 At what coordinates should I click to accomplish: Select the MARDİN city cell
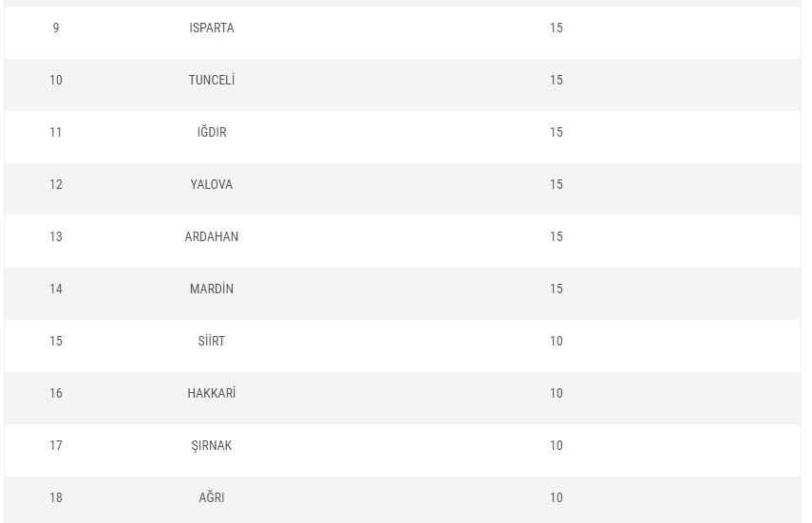tap(211, 290)
